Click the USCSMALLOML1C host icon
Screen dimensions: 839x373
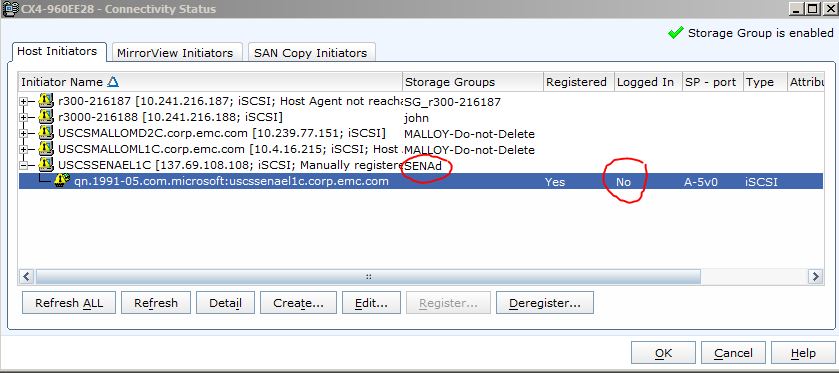pyautogui.click(x=47, y=148)
